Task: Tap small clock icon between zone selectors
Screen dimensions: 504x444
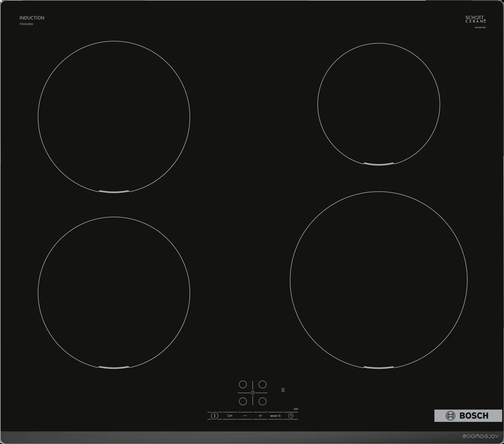Action: click(x=253, y=393)
